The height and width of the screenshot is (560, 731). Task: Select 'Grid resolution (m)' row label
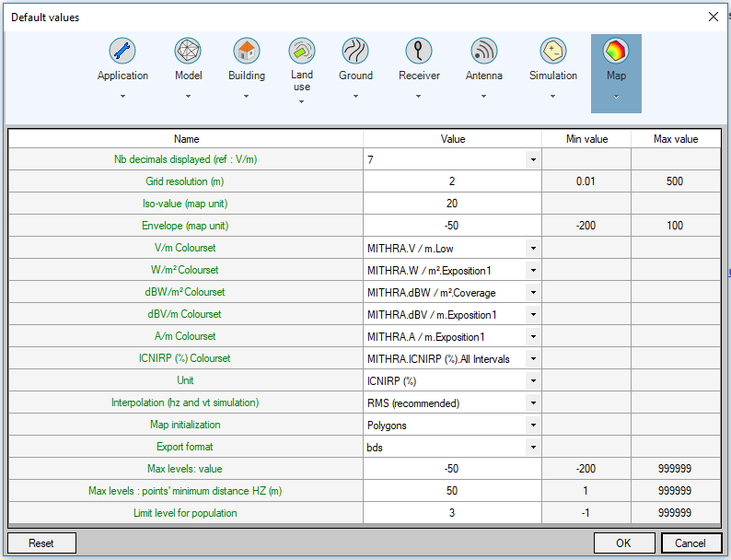pos(185,181)
